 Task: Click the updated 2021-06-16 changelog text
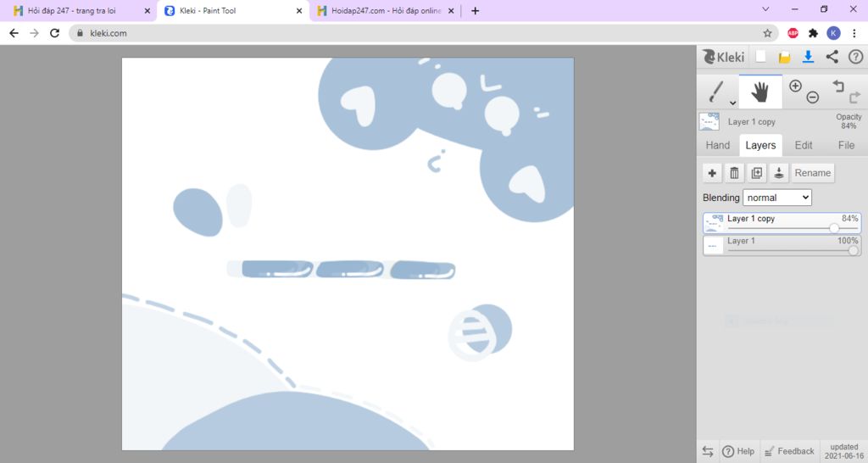[843, 451]
